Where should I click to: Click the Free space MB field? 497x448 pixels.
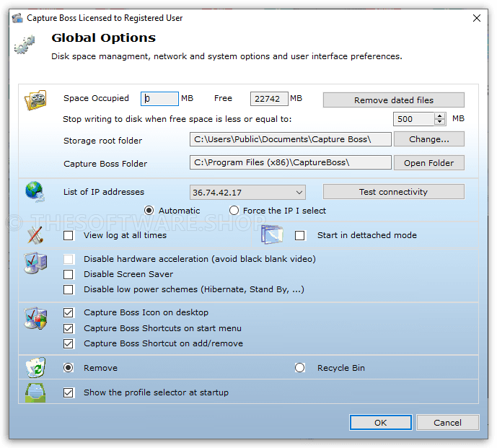(269, 99)
